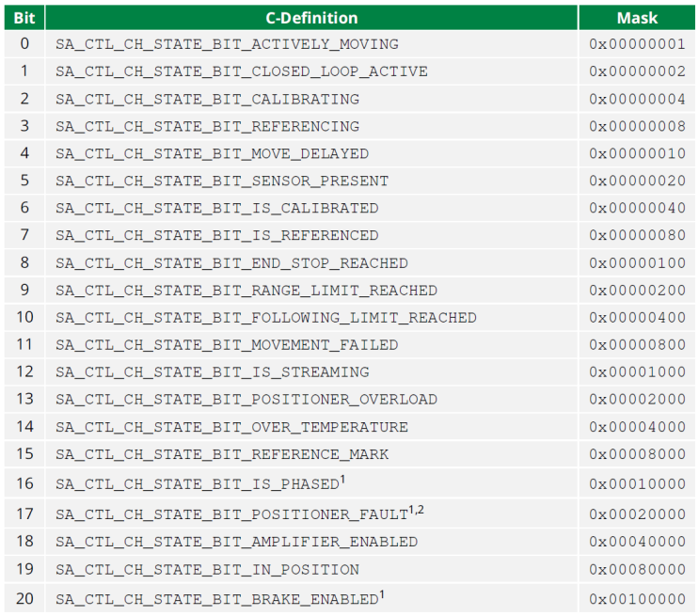
Task: Click mask value 0x00001000
Action: tap(637, 371)
